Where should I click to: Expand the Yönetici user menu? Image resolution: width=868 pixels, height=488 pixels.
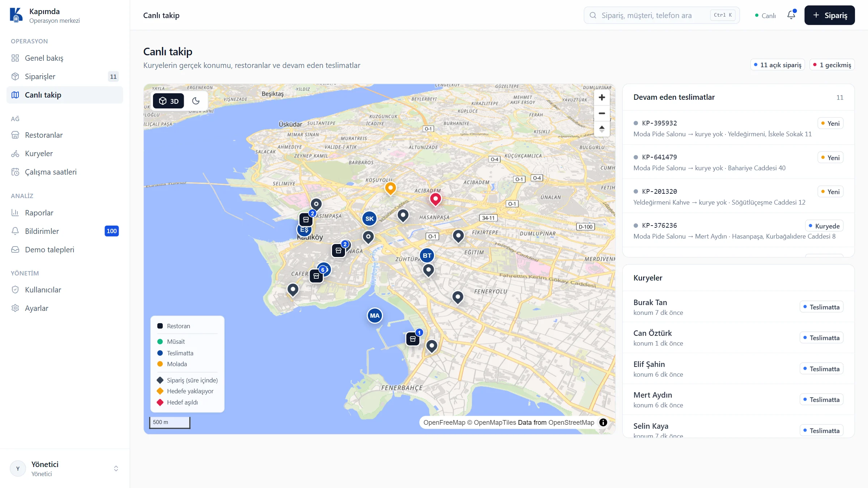65,468
